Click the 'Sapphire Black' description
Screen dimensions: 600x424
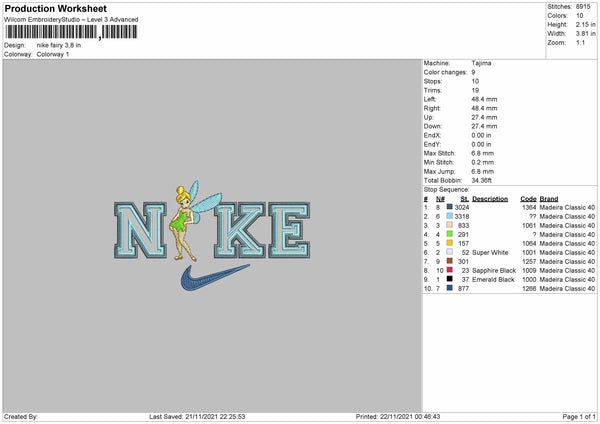click(494, 271)
